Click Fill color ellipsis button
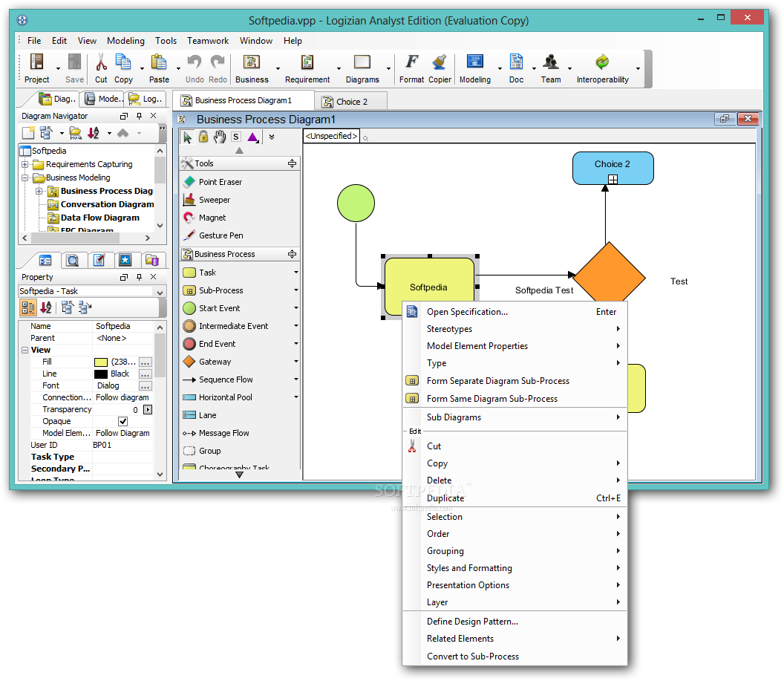This screenshot has width=784, height=681. pyautogui.click(x=146, y=362)
